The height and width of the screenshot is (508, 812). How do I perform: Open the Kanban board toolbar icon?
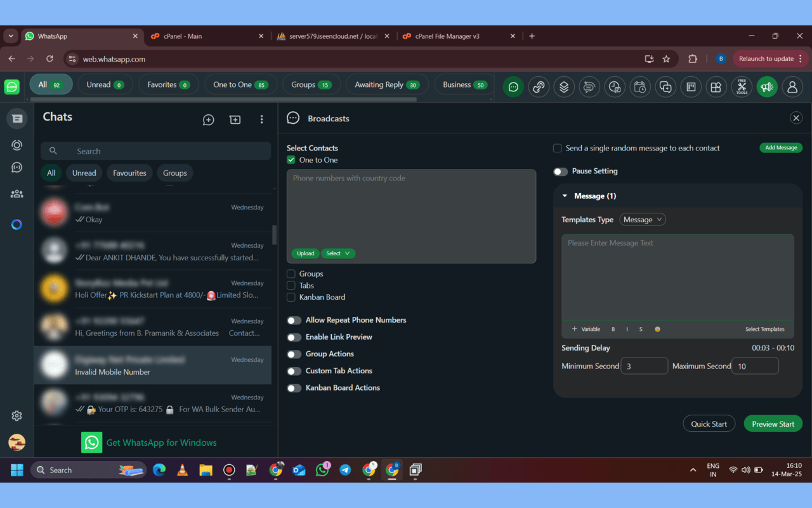click(691, 87)
